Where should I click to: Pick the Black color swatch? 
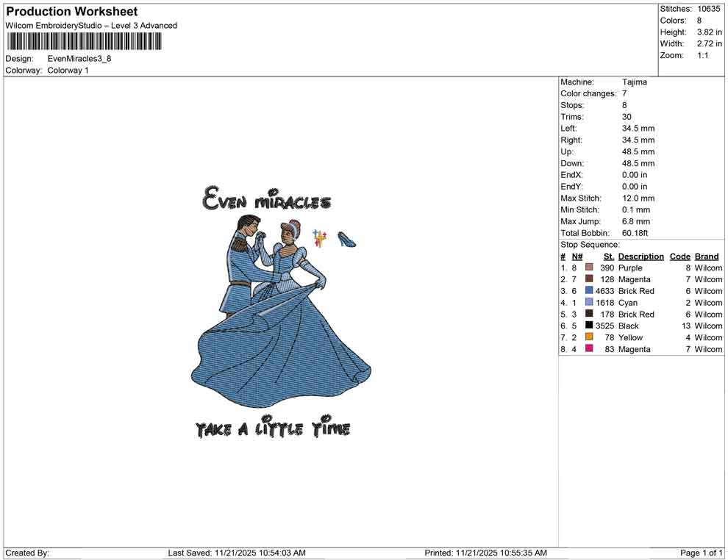(x=589, y=326)
